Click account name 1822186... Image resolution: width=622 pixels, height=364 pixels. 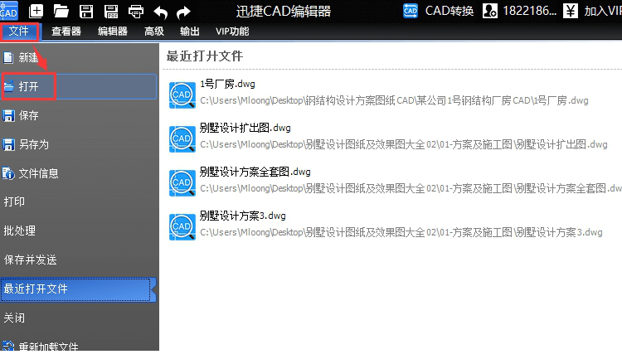point(530,11)
